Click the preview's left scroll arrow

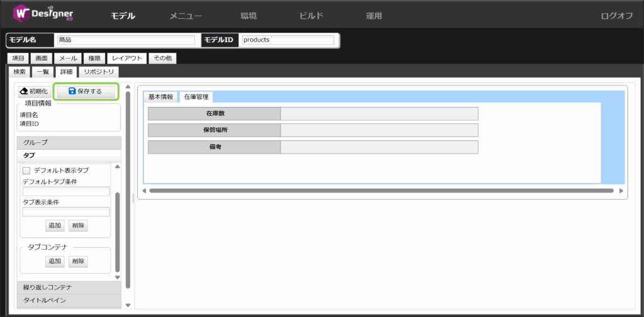click(x=143, y=191)
